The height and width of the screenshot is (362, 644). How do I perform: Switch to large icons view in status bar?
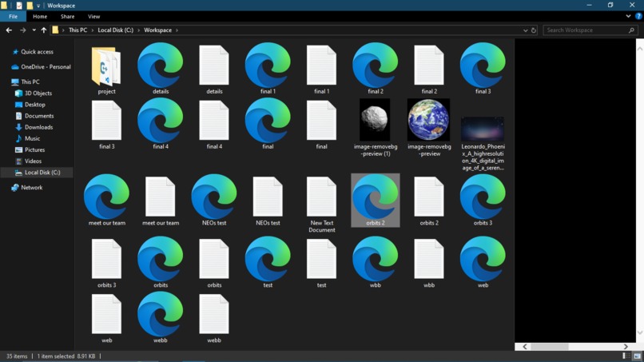pyautogui.click(x=637, y=356)
